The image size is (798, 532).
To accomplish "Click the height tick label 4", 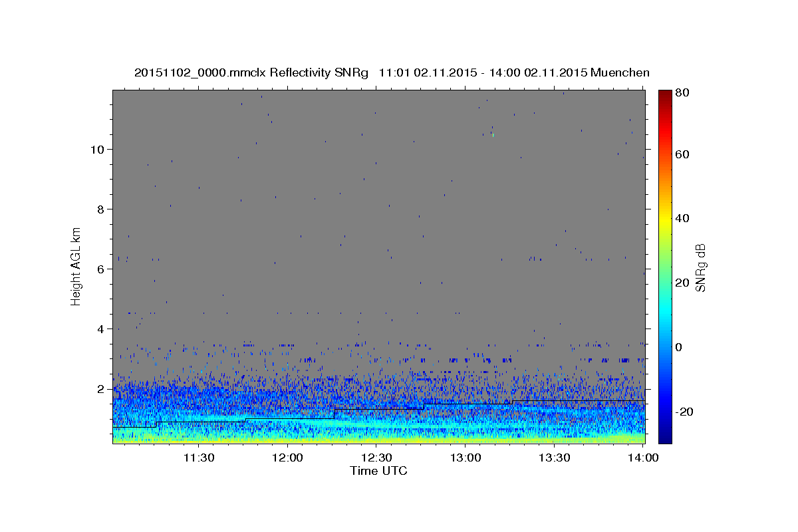I will [x=100, y=329].
